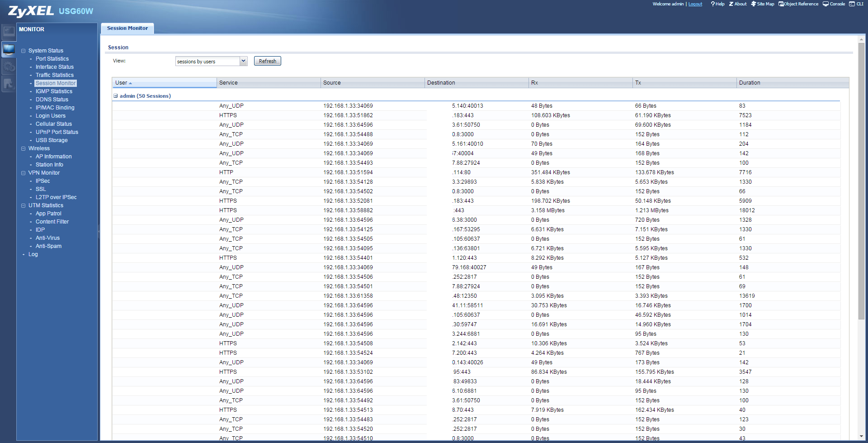
Task: Open the Dashboard sidebar icon
Action: 9,32
